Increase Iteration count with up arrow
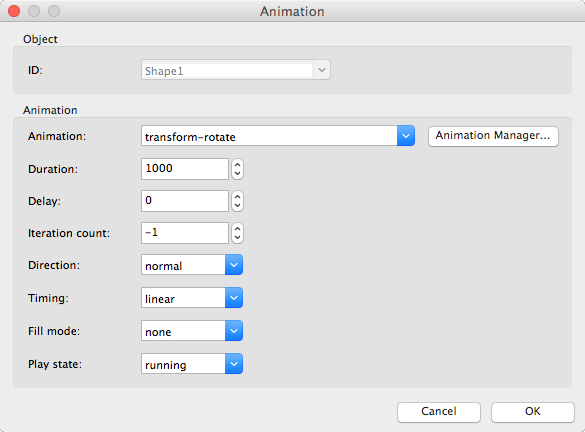Screen dimensions: 585x432 [237, 229]
